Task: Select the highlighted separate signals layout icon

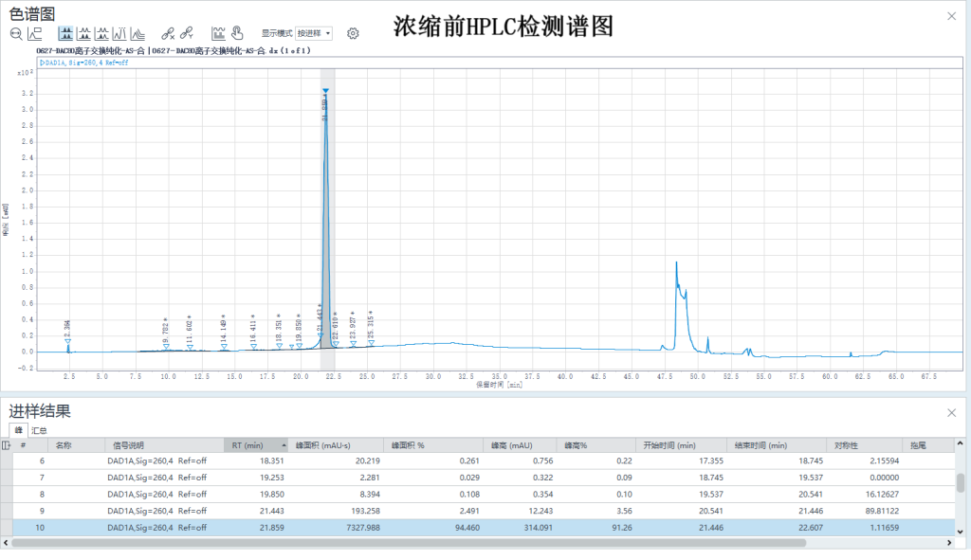Action: pos(66,33)
